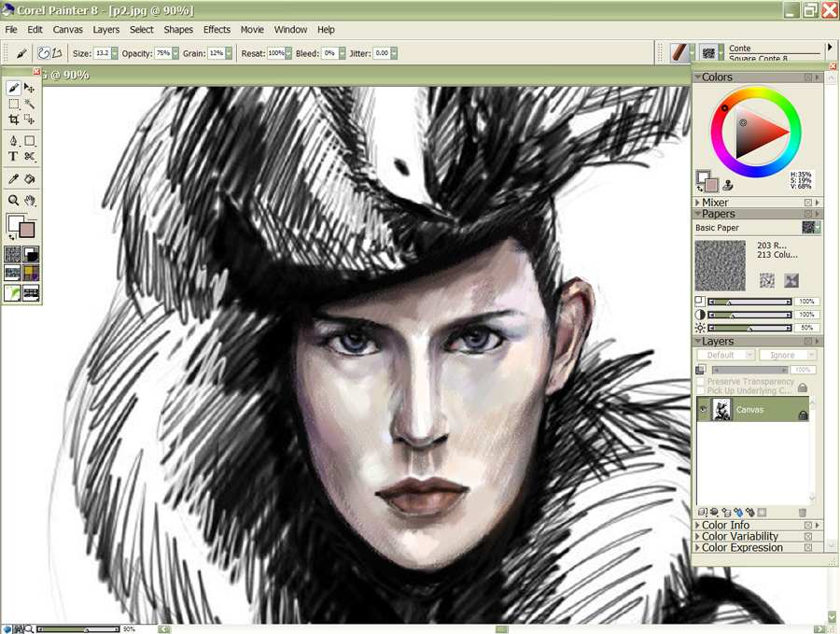840x634 pixels.
Task: Click the Straight Line strokes icon
Action: point(57,53)
